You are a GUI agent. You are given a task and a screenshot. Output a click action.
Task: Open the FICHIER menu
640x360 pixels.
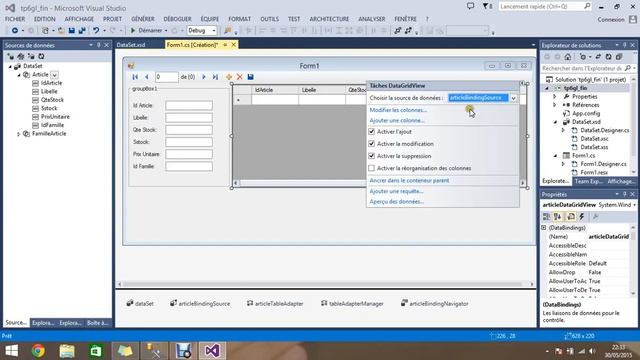[x=15, y=19]
